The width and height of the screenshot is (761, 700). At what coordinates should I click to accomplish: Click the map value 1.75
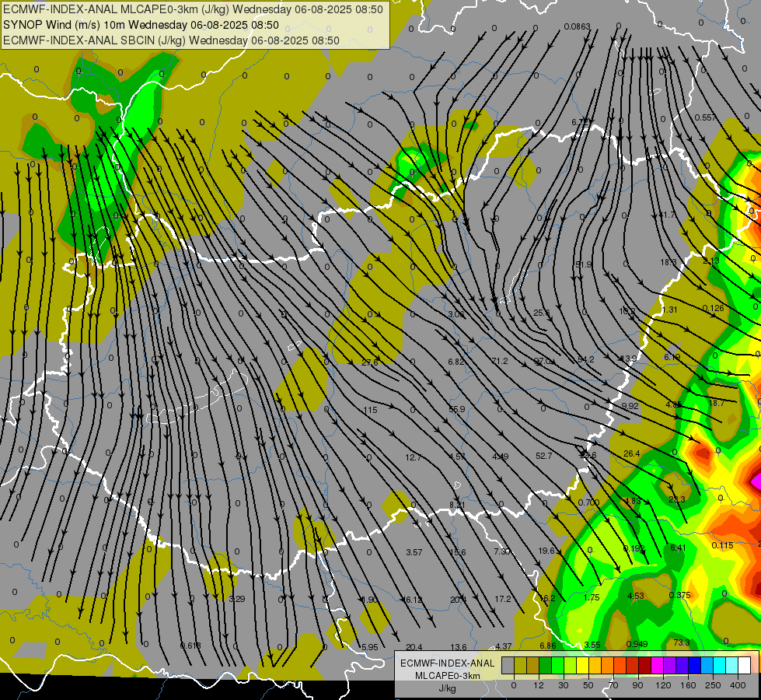coord(592,597)
